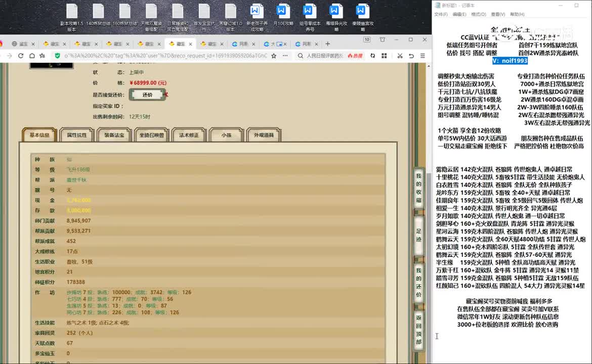Activate the scissors screenshot tool

click(400, 56)
